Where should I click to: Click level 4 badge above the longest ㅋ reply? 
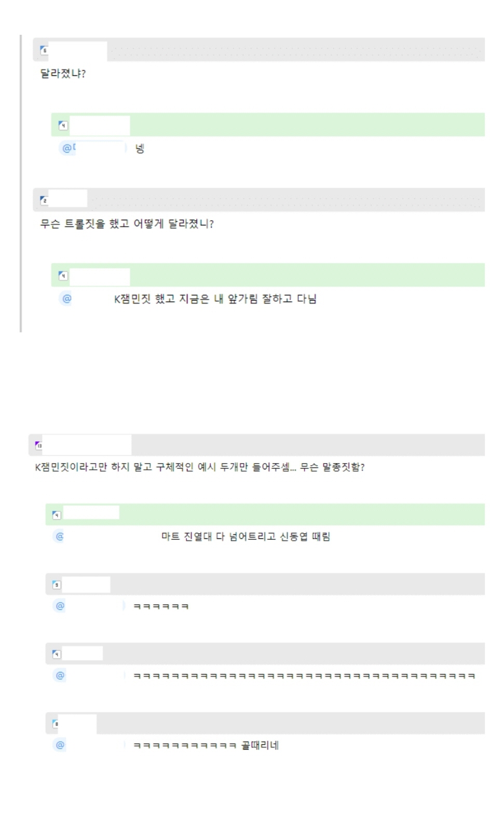[57, 654]
